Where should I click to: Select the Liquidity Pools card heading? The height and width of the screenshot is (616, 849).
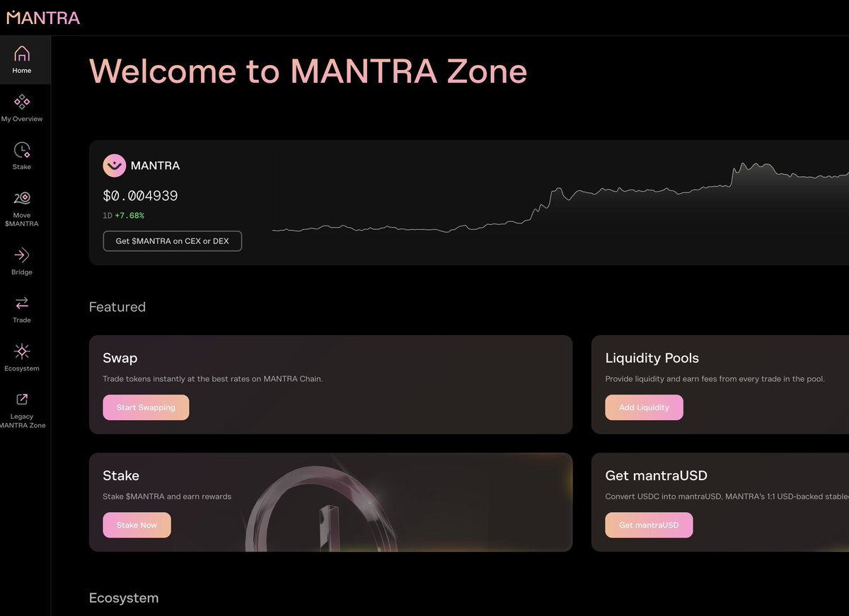click(652, 358)
